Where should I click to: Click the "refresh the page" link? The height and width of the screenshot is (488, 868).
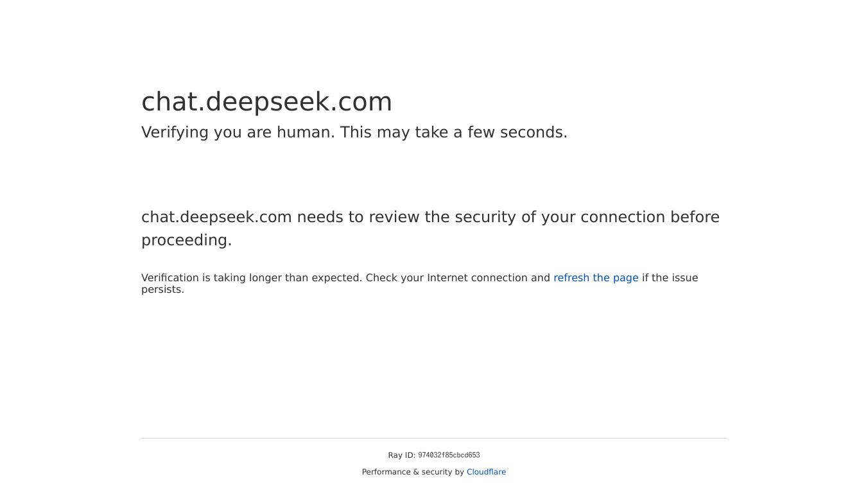tap(595, 277)
